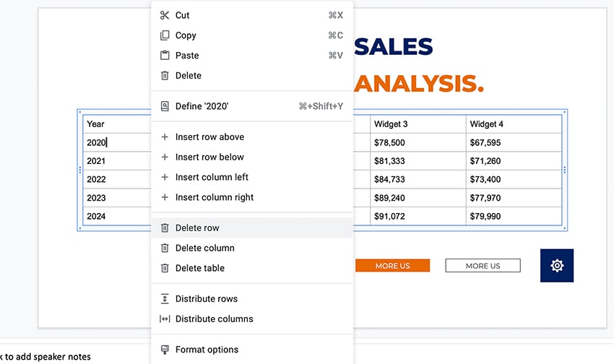Click the scissors Cut icon
The image size is (614, 364).
click(165, 15)
